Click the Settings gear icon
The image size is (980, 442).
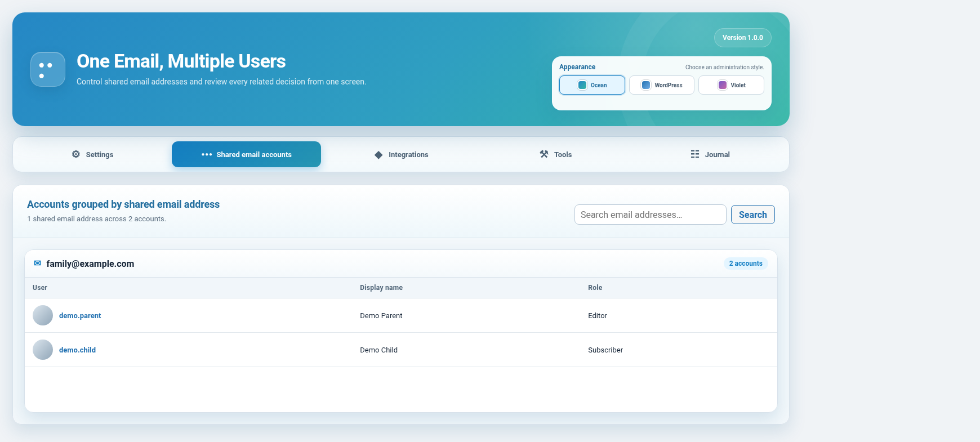[76, 154]
